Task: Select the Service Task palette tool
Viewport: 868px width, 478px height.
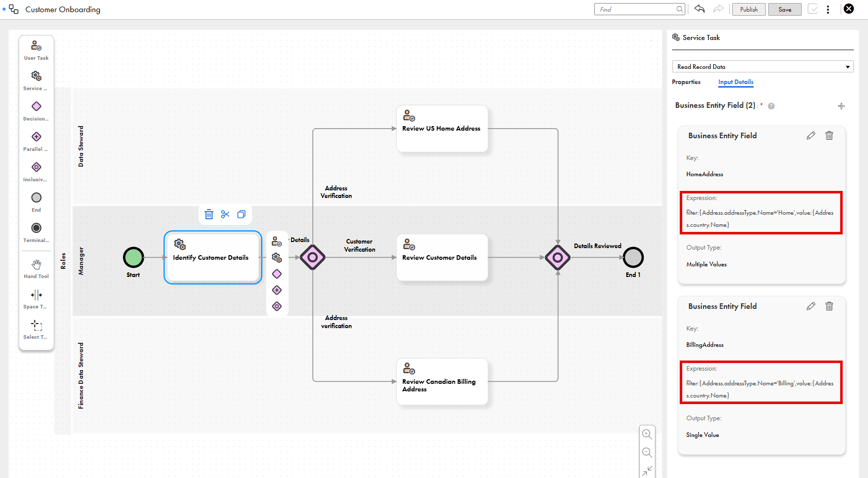Action: click(x=36, y=81)
